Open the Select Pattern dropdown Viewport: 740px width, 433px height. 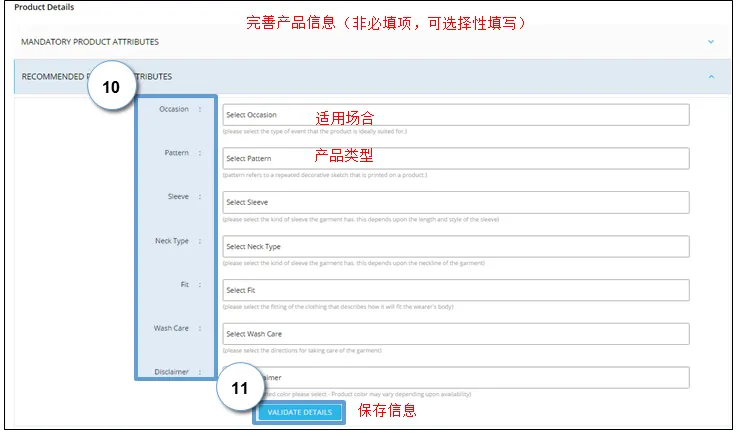[x=456, y=159]
